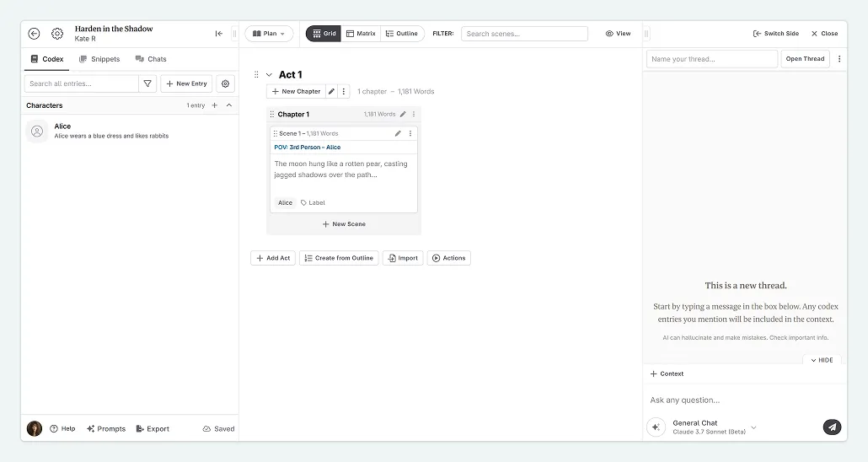This screenshot has width=868, height=462.
Task: Switch to Grid view mode
Action: click(x=324, y=34)
